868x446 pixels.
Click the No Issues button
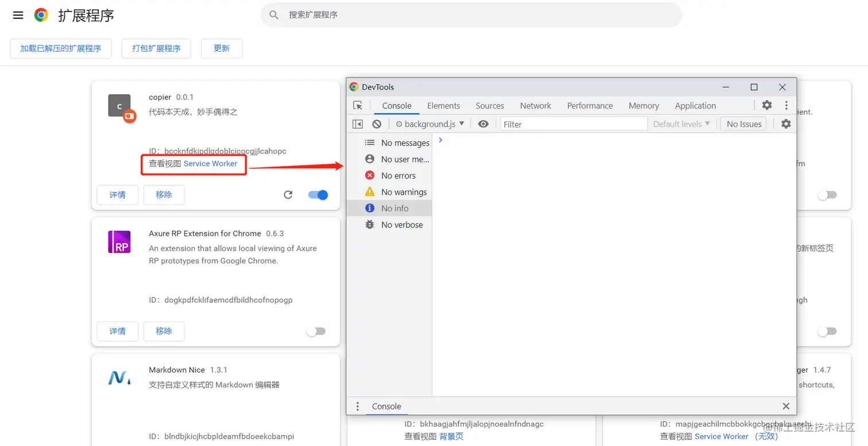click(x=744, y=124)
